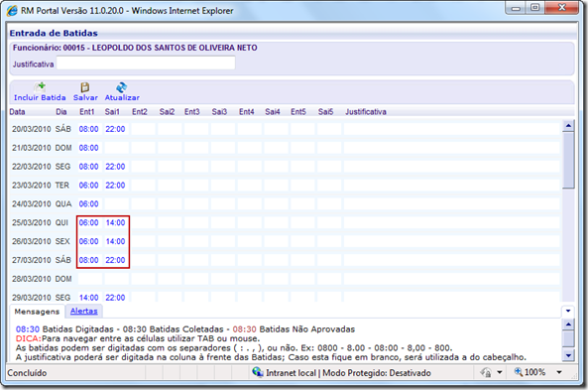Click the zoom magnifier icon in status bar

519,372
